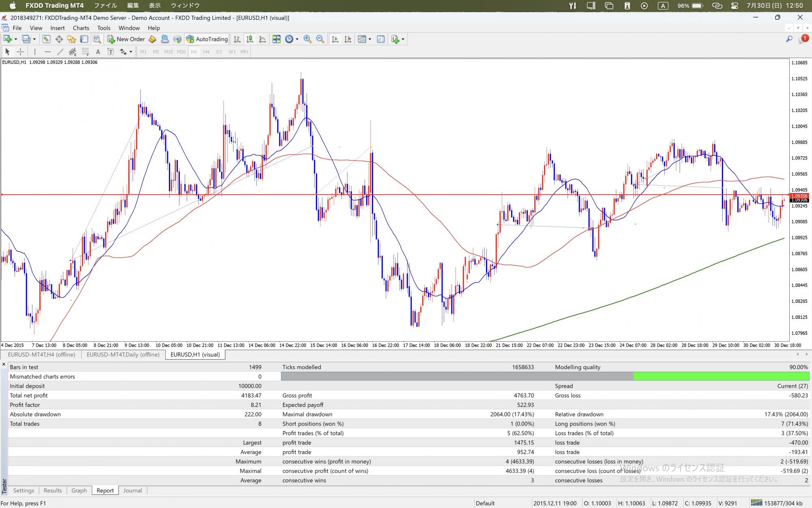This screenshot has width=812, height=508.
Task: Select Trendline drawing tool
Action: (x=60, y=52)
